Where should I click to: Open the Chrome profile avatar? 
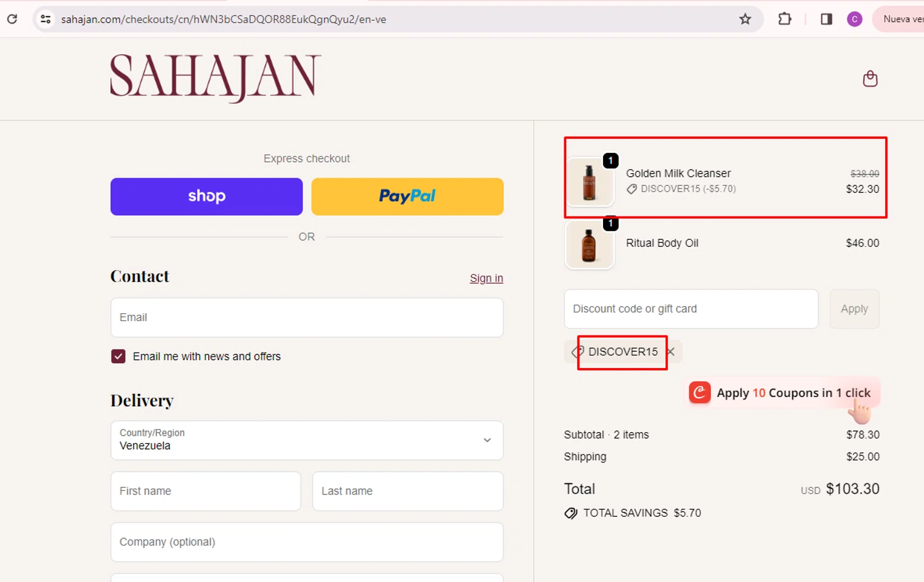coord(854,19)
